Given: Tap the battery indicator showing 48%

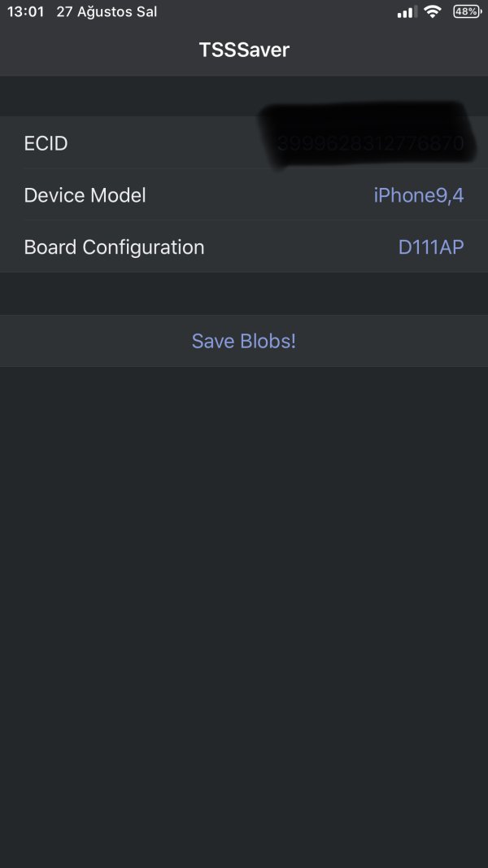Looking at the screenshot, I should pos(466,12).
